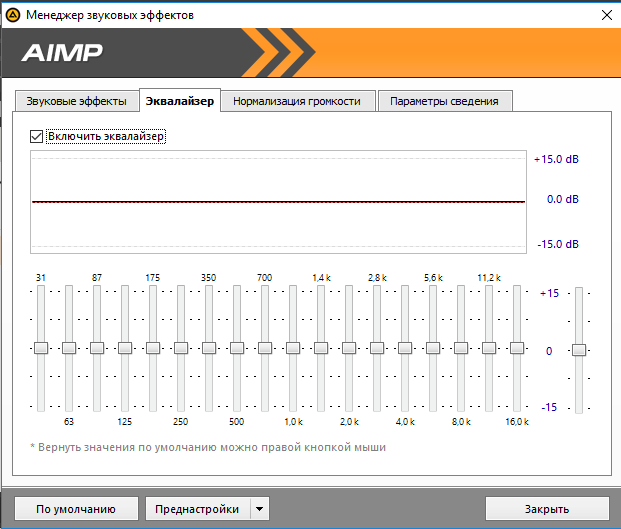The width and height of the screenshot is (621, 529).
Task: Click the 1,0 k band slider handle
Action: coord(293,348)
